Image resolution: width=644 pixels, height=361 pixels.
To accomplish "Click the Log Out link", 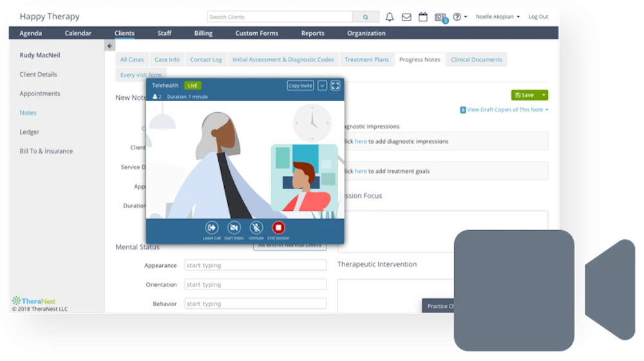I will pyautogui.click(x=538, y=17).
